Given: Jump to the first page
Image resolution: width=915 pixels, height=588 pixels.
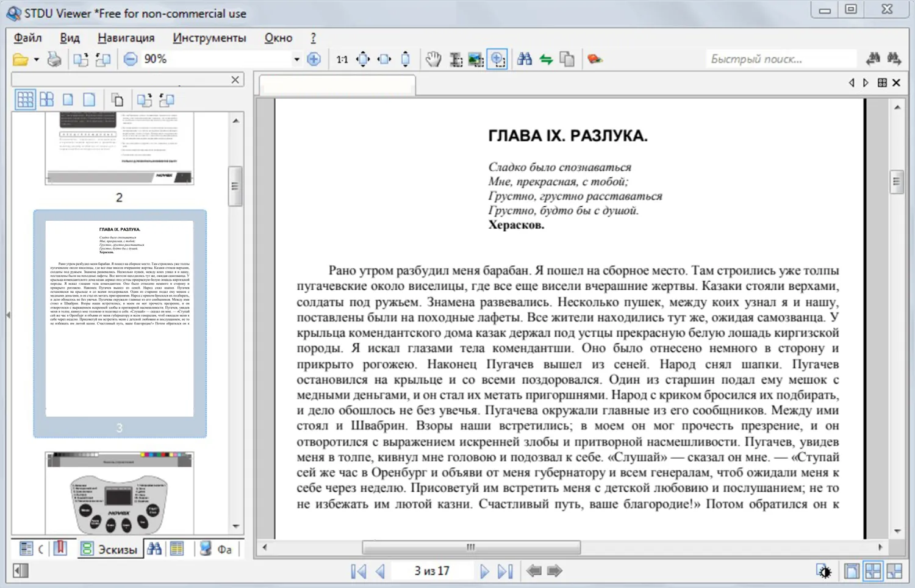Looking at the screenshot, I should (x=359, y=572).
